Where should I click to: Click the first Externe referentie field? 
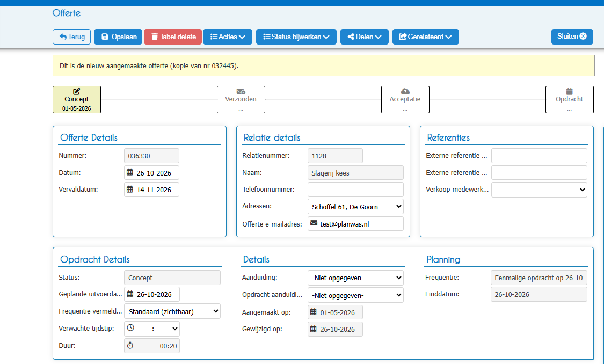pyautogui.click(x=539, y=156)
